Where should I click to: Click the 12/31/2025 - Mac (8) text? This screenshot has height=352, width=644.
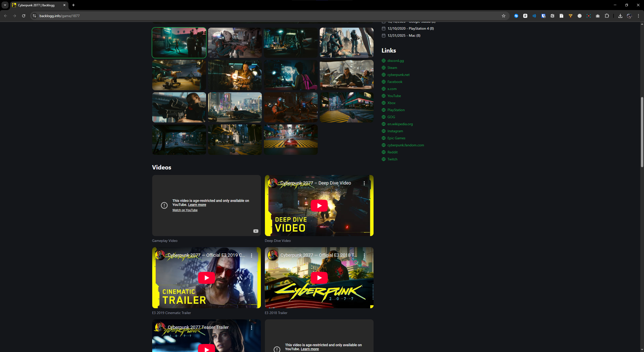coord(404,35)
